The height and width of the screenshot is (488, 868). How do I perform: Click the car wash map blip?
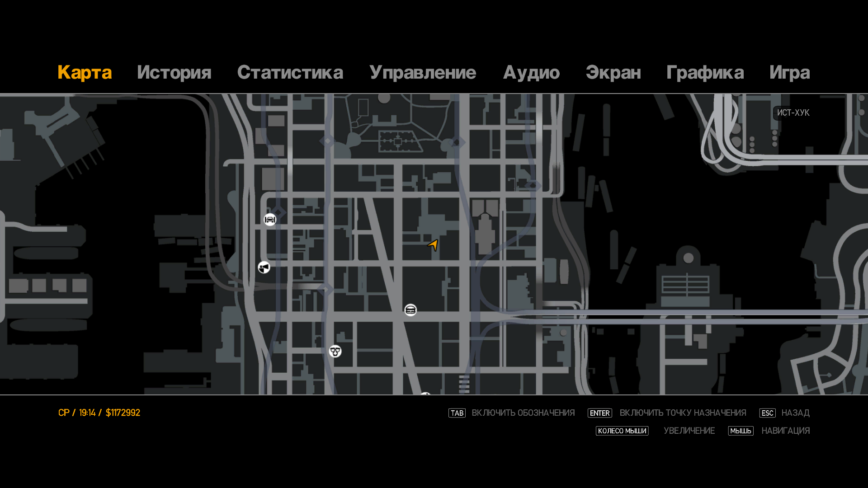click(270, 220)
